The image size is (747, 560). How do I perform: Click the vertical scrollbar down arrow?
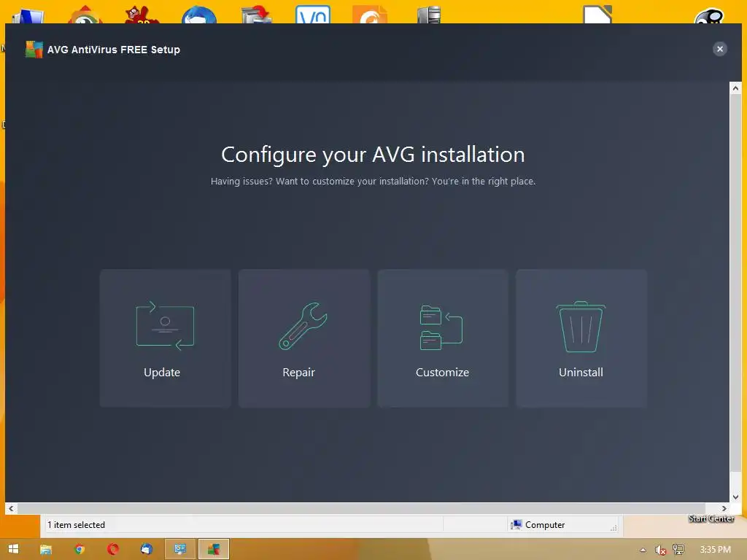[x=735, y=497]
